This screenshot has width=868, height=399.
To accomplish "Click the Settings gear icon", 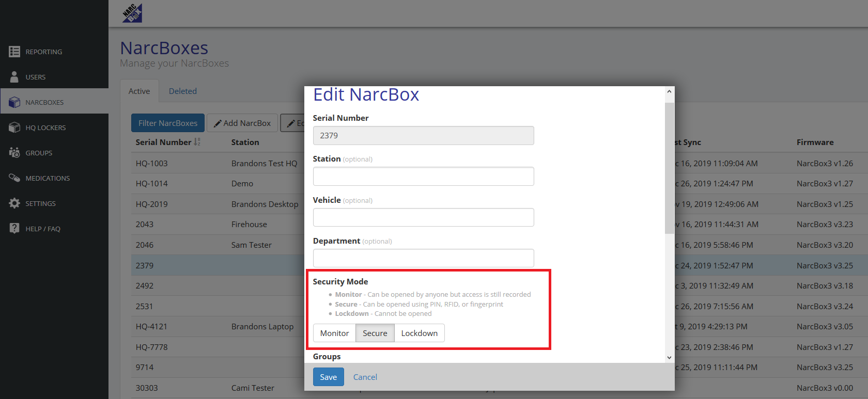I will 14,203.
